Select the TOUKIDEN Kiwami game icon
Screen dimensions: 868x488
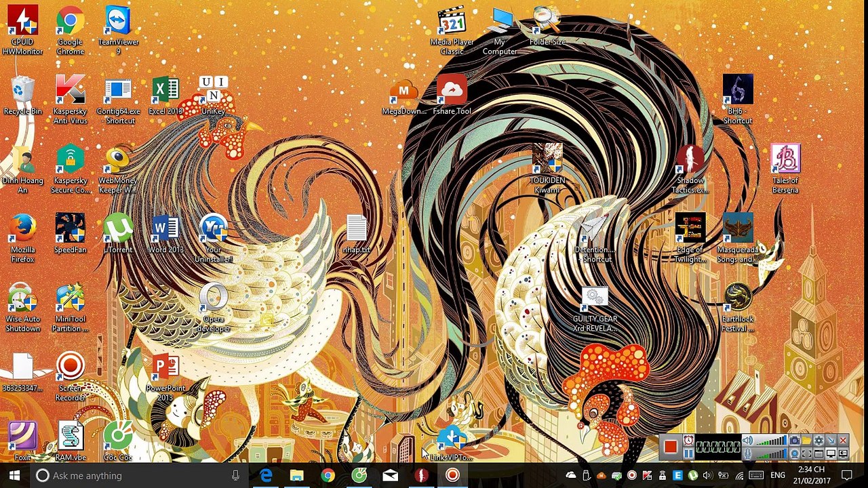547,169
